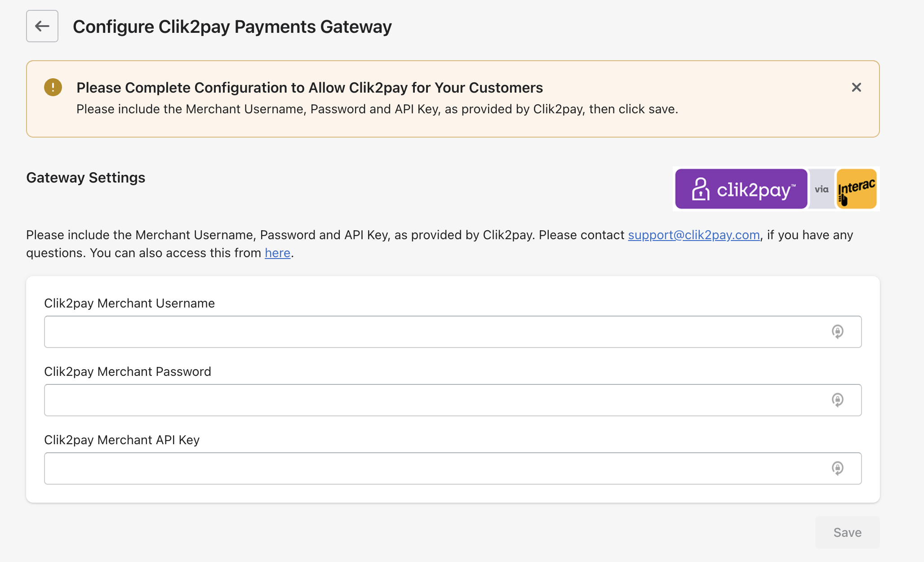Image resolution: width=924 pixels, height=562 pixels.
Task: Click password manager icon in Username field
Action: [837, 332]
